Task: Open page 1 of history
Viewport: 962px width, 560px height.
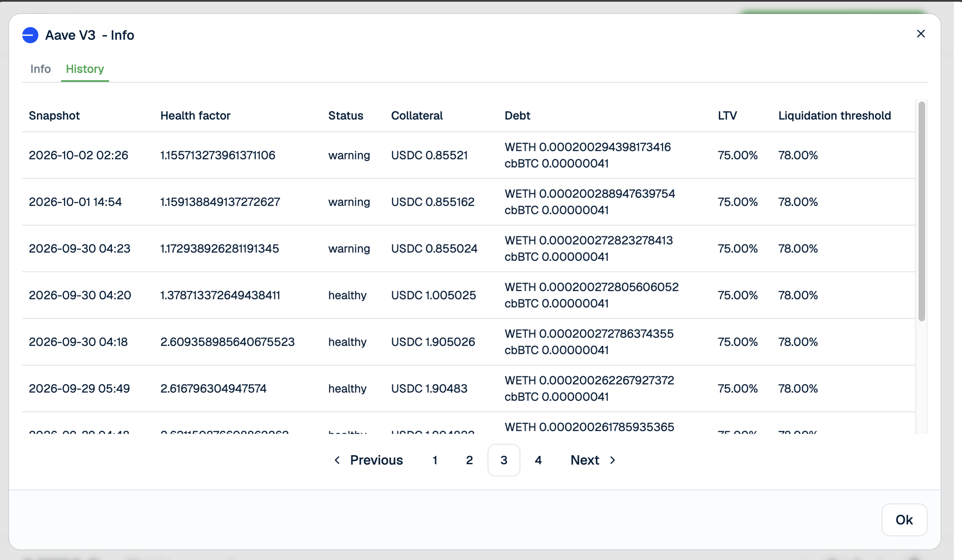Action: (435, 460)
